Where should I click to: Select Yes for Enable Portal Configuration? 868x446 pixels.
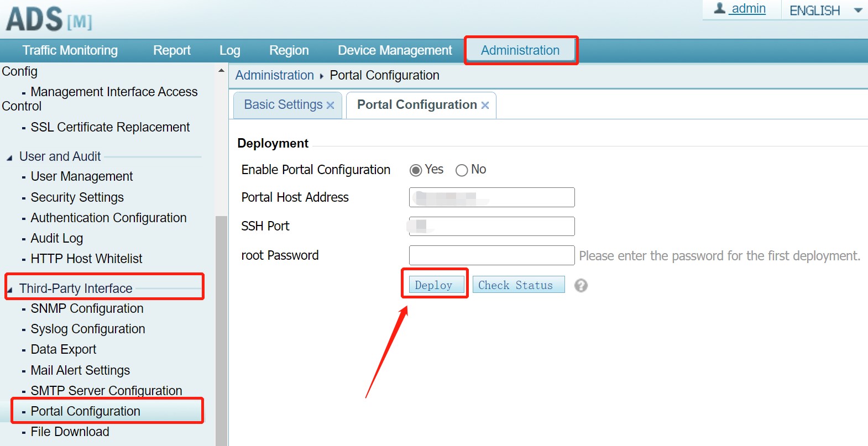pyautogui.click(x=416, y=170)
